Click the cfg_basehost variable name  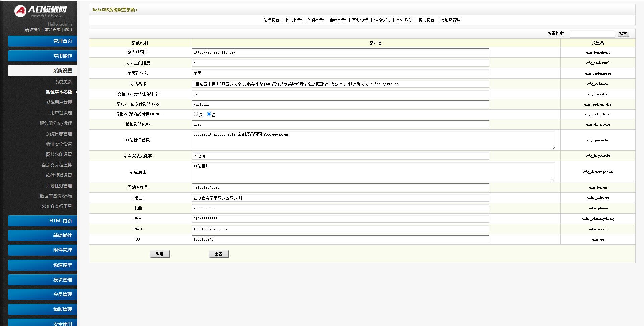click(x=598, y=53)
